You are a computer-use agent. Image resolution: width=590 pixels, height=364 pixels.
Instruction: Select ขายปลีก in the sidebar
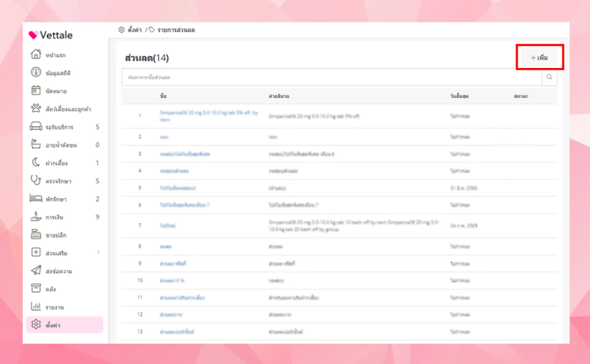[55, 235]
